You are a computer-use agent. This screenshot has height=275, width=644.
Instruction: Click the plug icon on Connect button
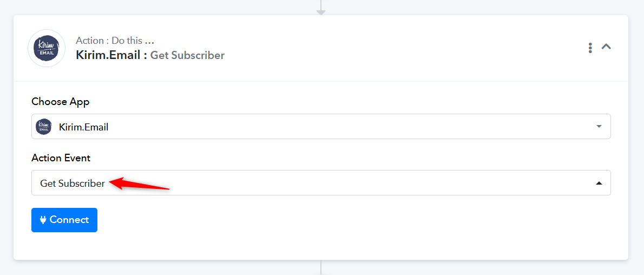point(43,220)
